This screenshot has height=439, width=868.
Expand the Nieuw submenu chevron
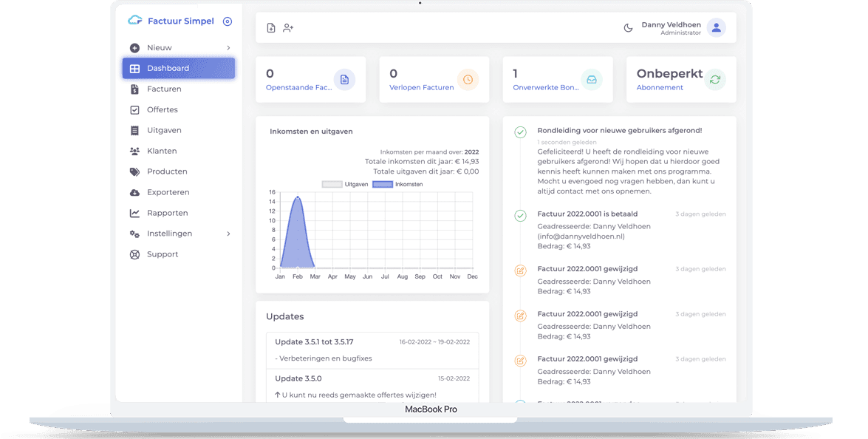[228, 47]
